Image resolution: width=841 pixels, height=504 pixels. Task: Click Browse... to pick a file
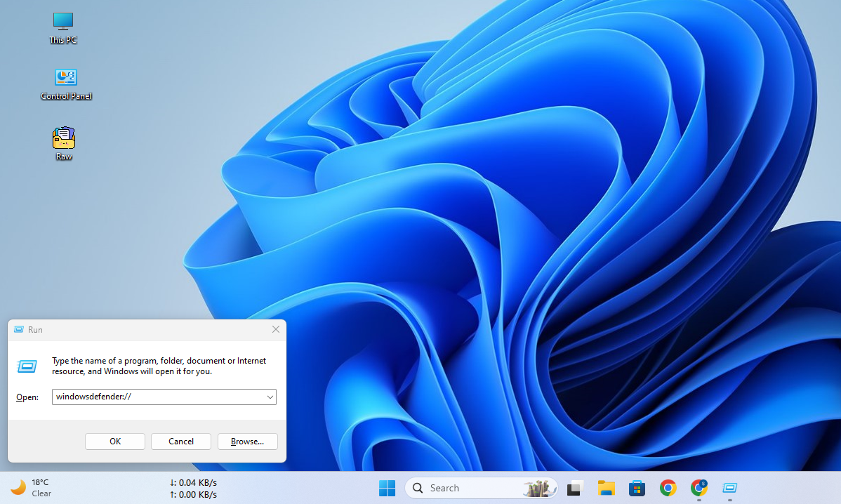pos(247,442)
